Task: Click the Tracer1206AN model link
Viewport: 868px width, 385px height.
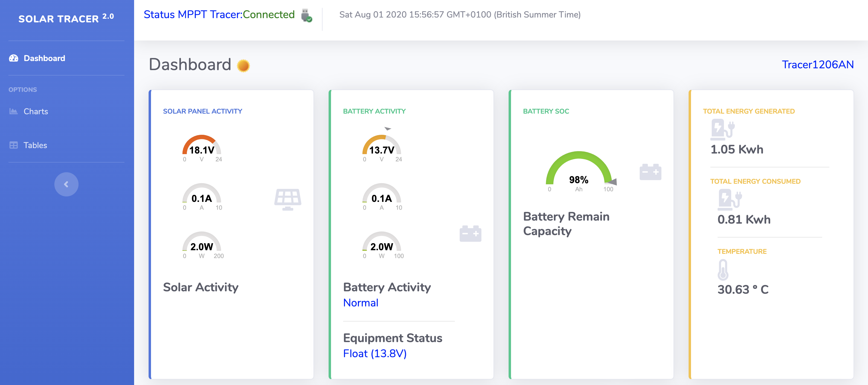Action: tap(818, 64)
